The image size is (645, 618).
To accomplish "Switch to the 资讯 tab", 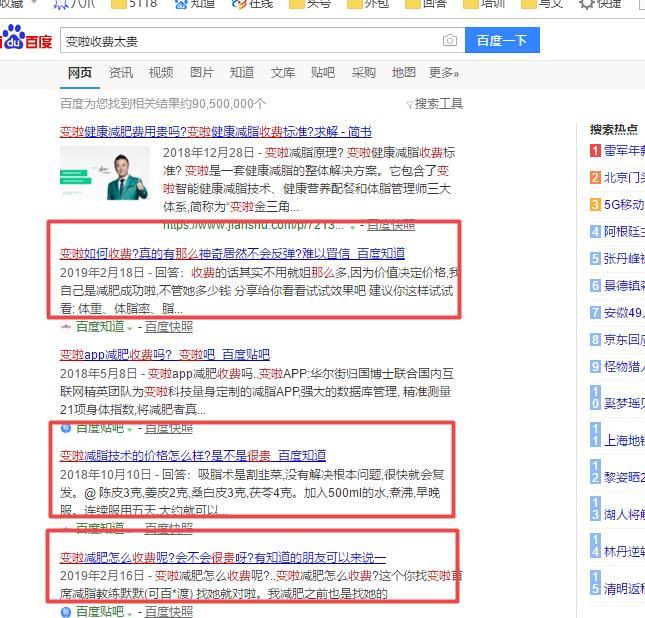I will [121, 73].
